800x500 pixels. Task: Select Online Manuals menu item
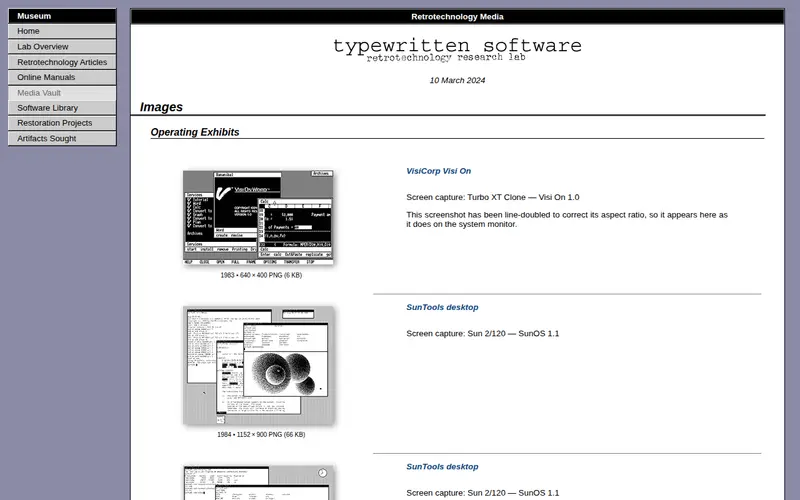[62, 78]
